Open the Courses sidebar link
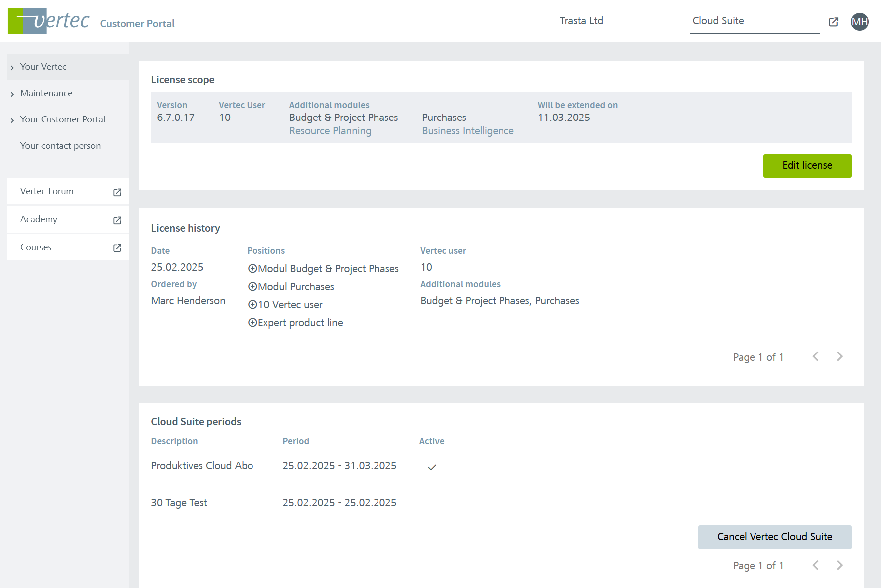881x588 pixels. point(36,247)
